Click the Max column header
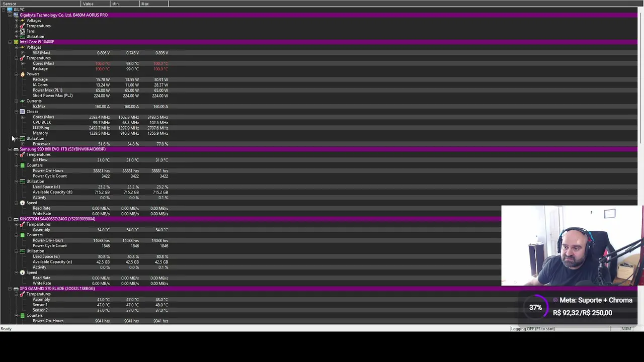 153,4
